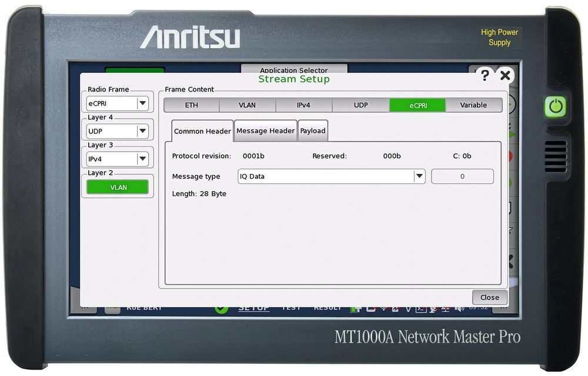Viewport: 588px width, 376px height.
Task: Expand the Layer 4 UDP dropdown
Action: click(118, 131)
